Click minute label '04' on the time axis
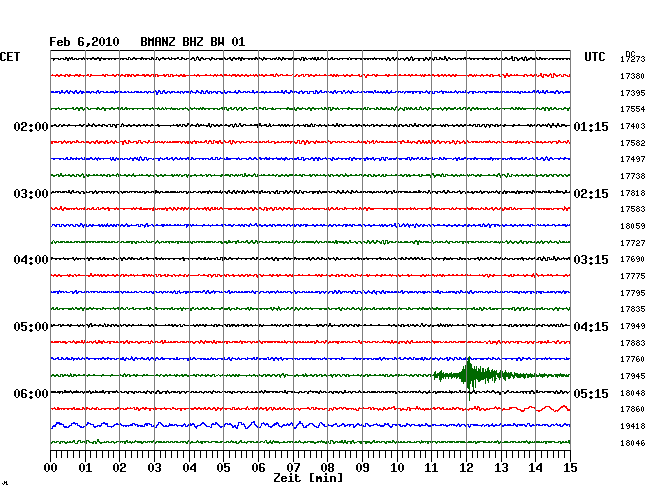 pos(189,468)
